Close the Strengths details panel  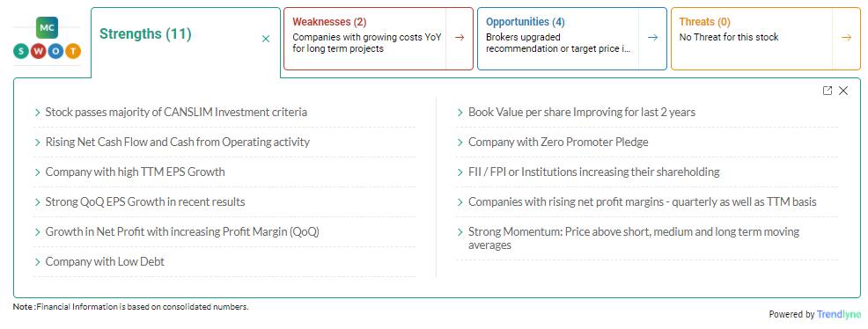[x=843, y=91]
